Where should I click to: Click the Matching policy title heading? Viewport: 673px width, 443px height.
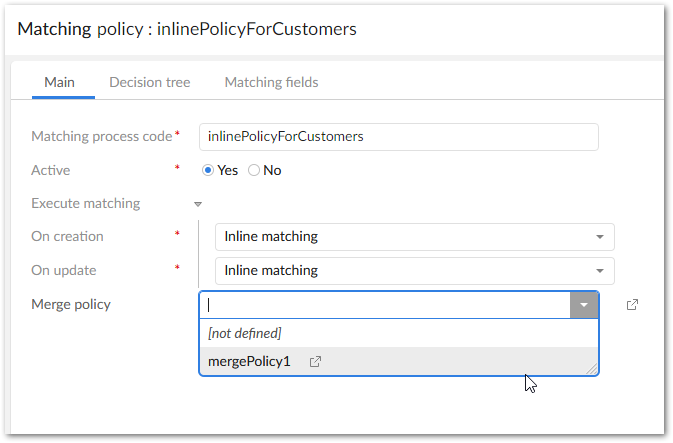click(x=187, y=29)
